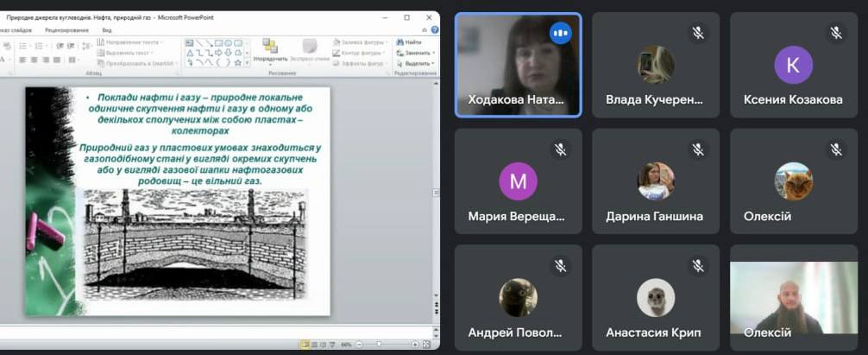Click muted mic icon on Ксения Козакова tile
Screen dimensions: 868x355
[835, 33]
